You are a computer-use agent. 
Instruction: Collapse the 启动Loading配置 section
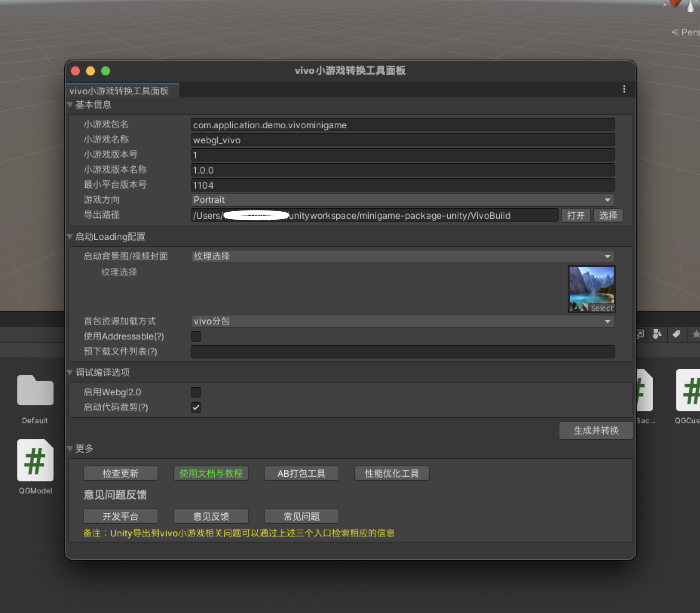pos(70,237)
